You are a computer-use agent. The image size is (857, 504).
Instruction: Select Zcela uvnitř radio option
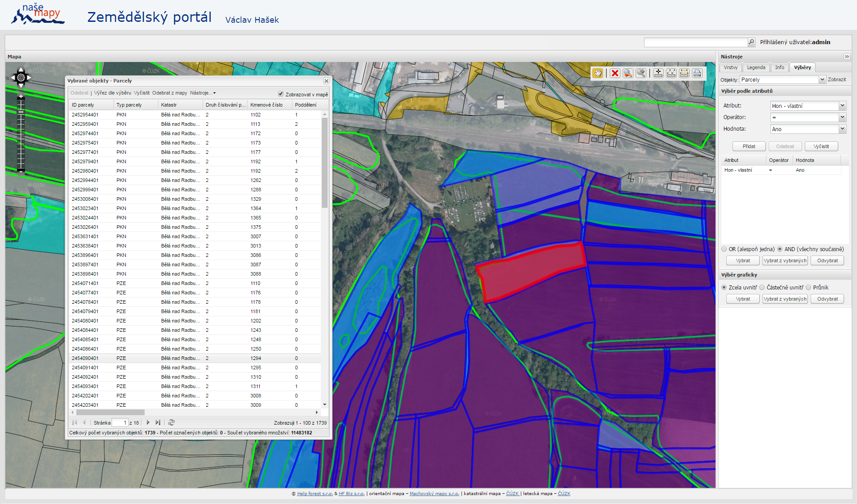tap(724, 287)
